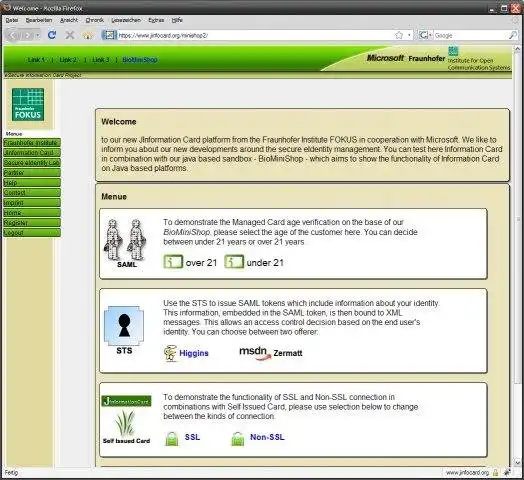This screenshot has width=524, height=480.
Task: Click the Higgins mascot icon
Action: click(170, 353)
